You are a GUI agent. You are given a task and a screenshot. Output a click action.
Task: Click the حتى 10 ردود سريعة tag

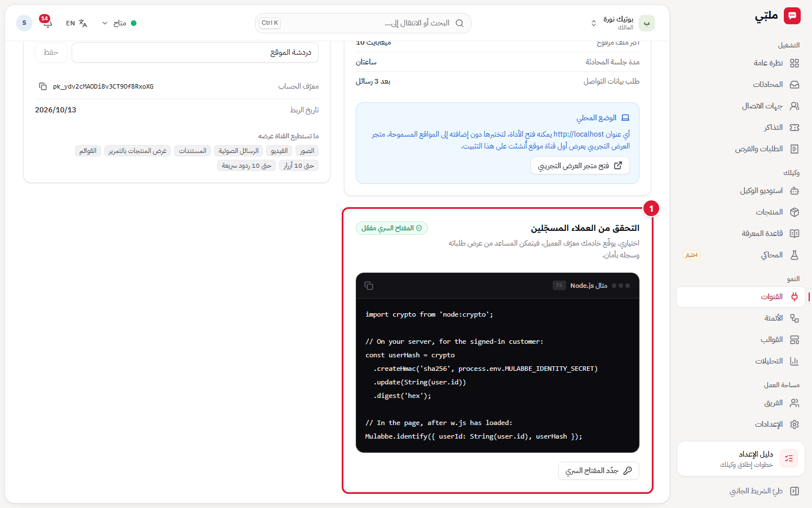coord(246,165)
